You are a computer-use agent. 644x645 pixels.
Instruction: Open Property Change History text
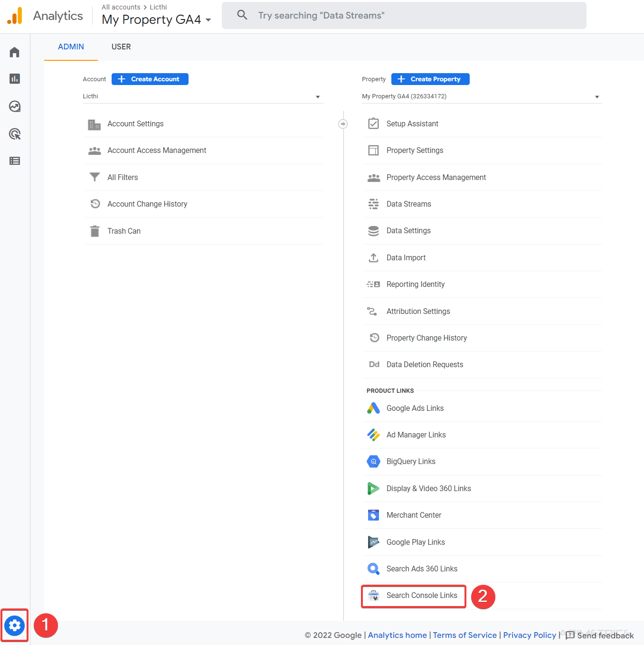426,338
